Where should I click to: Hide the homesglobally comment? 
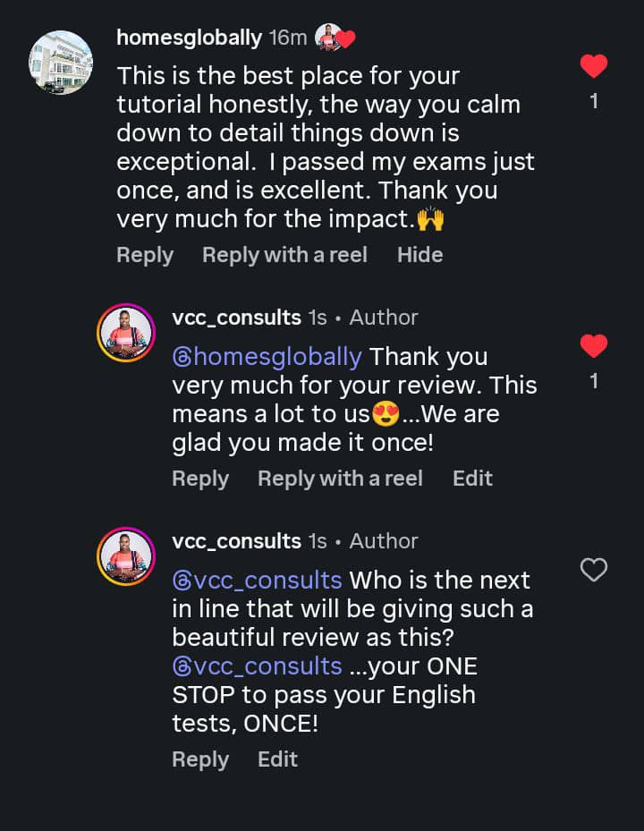point(419,256)
